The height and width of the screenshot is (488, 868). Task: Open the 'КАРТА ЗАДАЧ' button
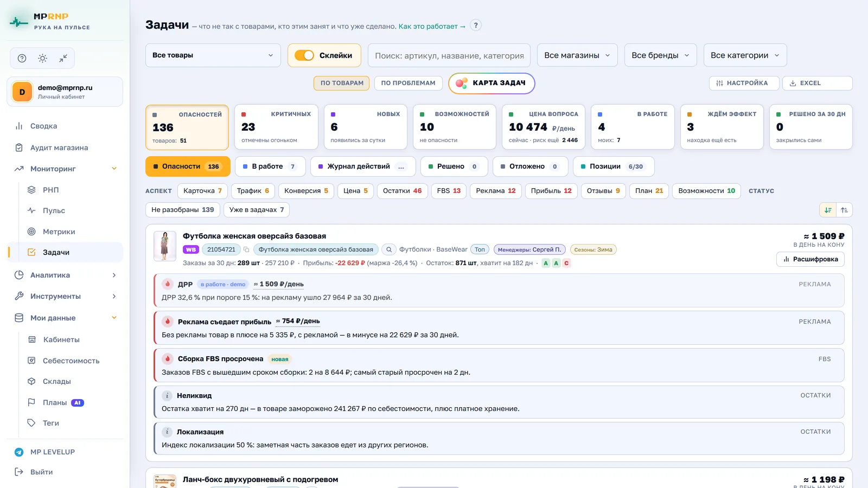(492, 83)
